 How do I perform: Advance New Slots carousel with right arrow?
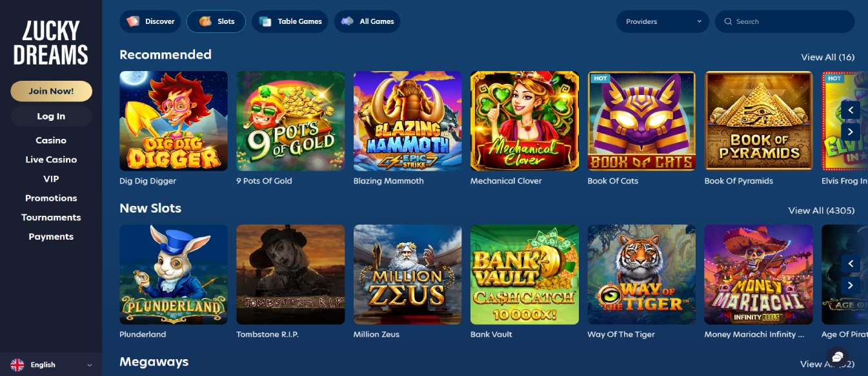click(851, 285)
